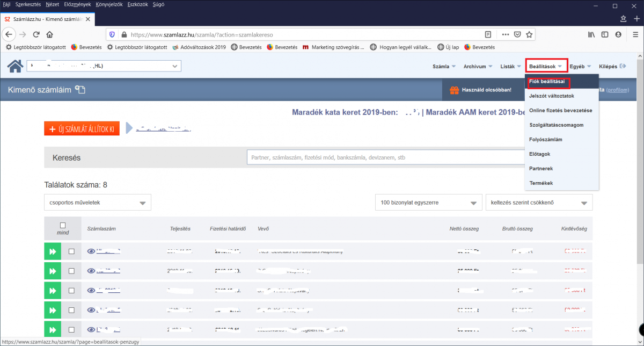Image resolution: width=644 pixels, height=346 pixels.
Task: Tick the checkbox of the first invoice row
Action: click(71, 251)
